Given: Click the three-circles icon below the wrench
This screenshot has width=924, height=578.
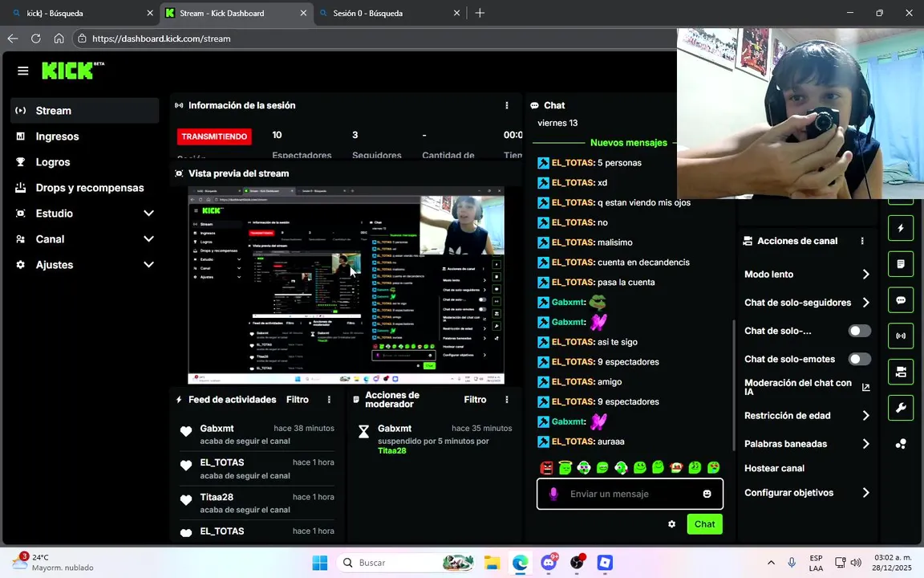Looking at the screenshot, I should [x=901, y=444].
